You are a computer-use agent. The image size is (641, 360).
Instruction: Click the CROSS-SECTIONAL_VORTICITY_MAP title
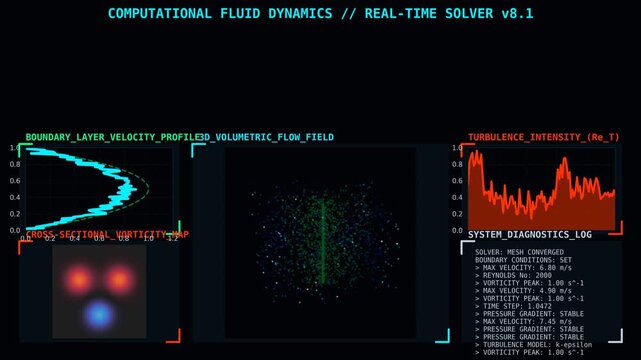tap(107, 235)
